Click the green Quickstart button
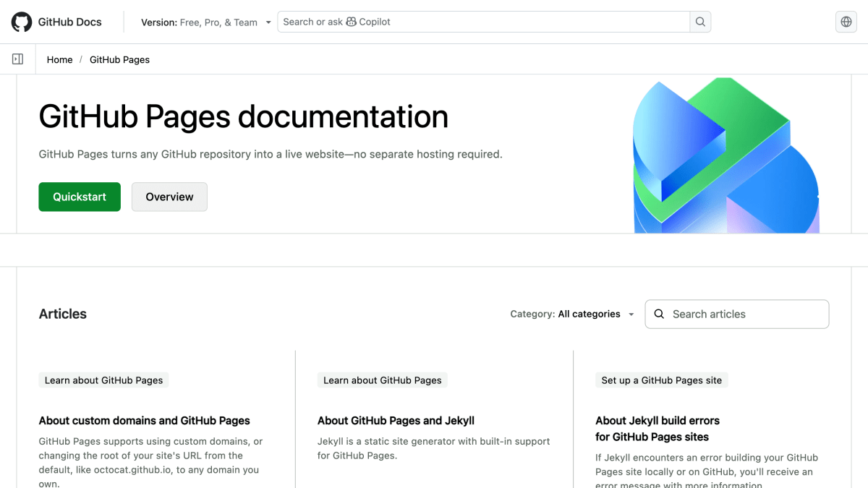Screen dimensions: 868x488 80,197
